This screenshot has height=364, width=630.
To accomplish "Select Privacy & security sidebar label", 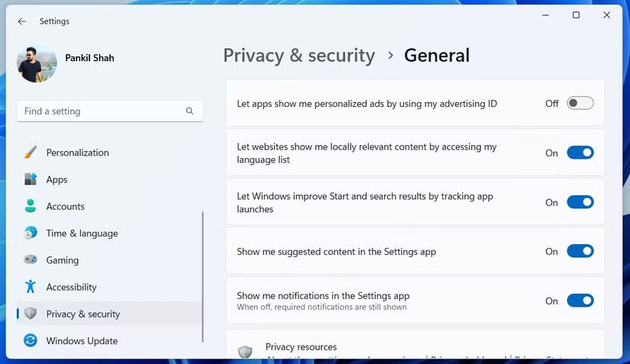I will click(82, 314).
